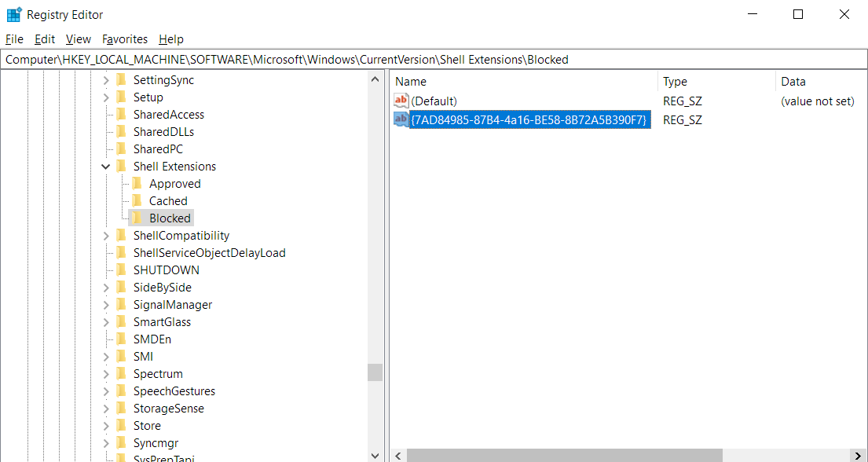Open the View menu
This screenshot has width=868, height=462.
pyautogui.click(x=78, y=38)
